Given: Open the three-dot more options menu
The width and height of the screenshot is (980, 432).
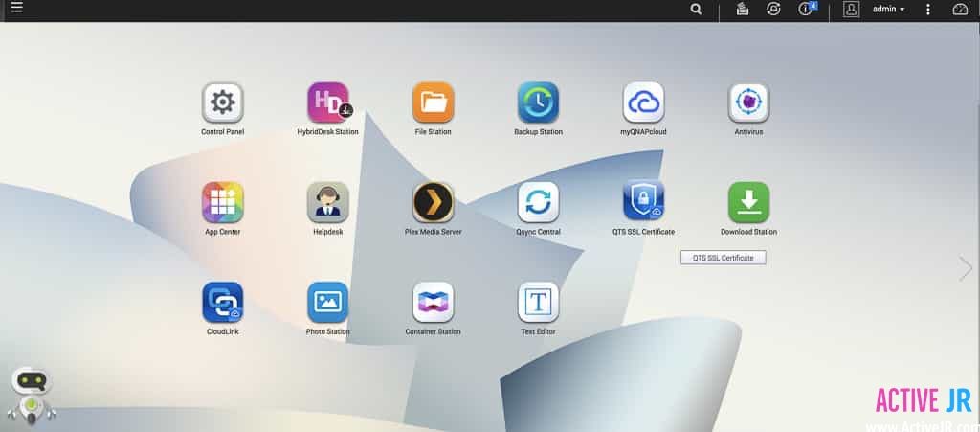Looking at the screenshot, I should tap(927, 10).
